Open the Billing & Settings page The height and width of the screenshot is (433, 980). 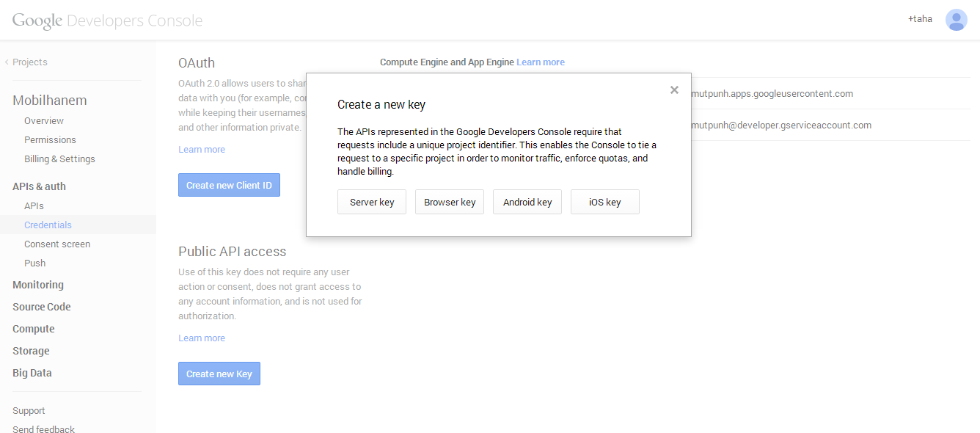[x=59, y=159]
